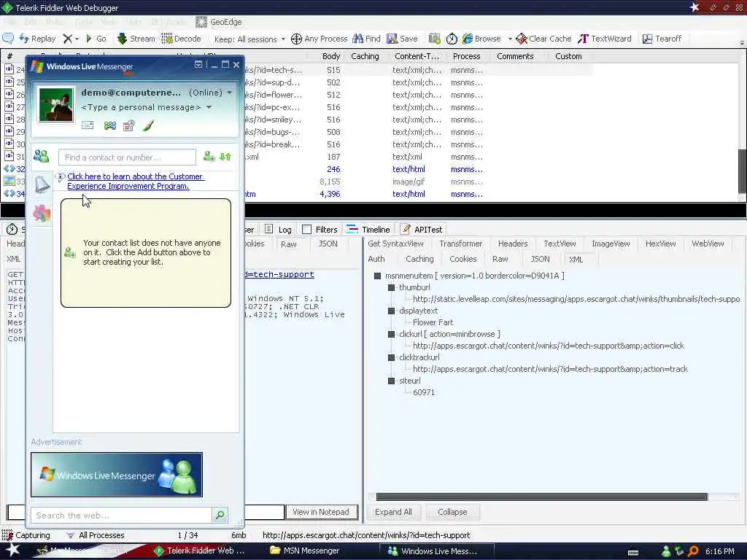Collapse the siteurl XML node
747x560 pixels.
click(391, 381)
